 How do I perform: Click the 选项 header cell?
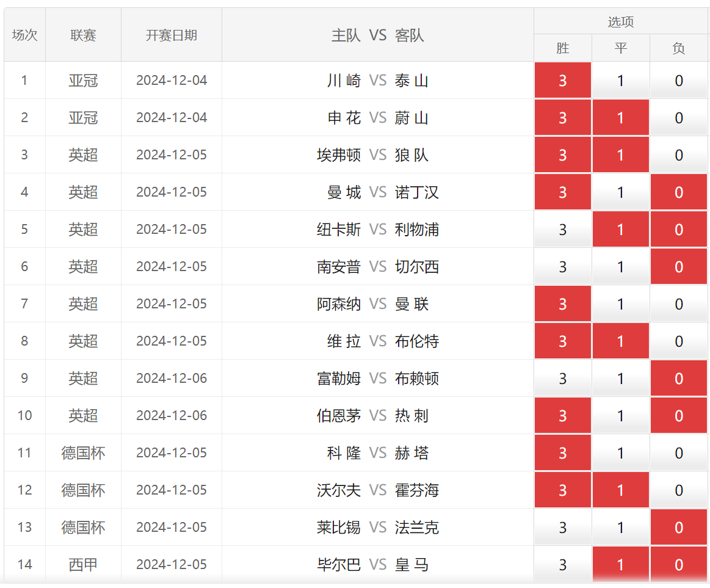[620, 21]
